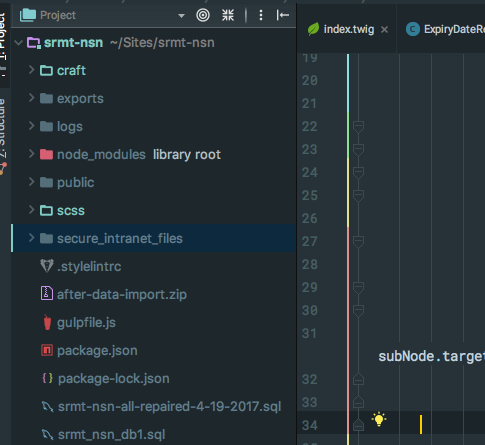Toggle code fold marker on line 29
This screenshot has width=485, height=445.
tap(358, 288)
